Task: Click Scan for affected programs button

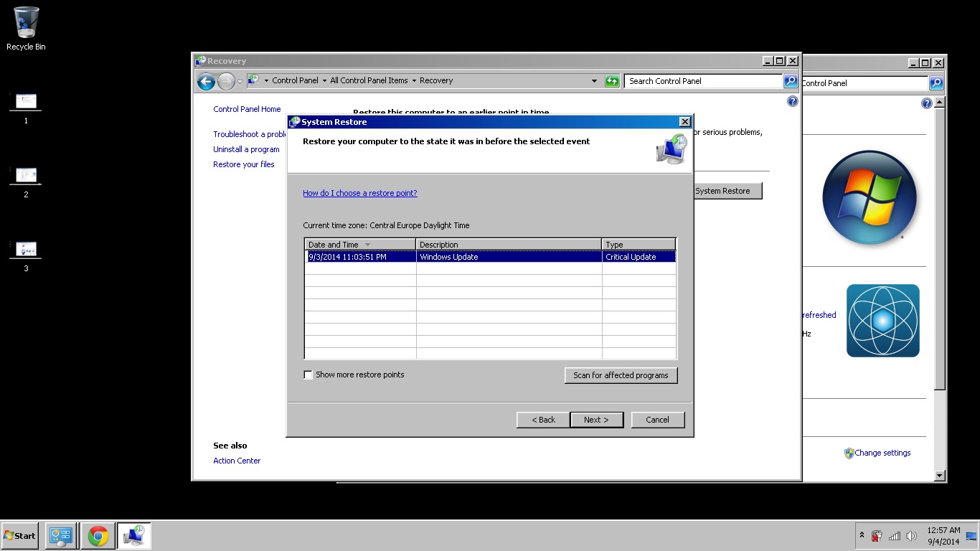Action: click(621, 375)
